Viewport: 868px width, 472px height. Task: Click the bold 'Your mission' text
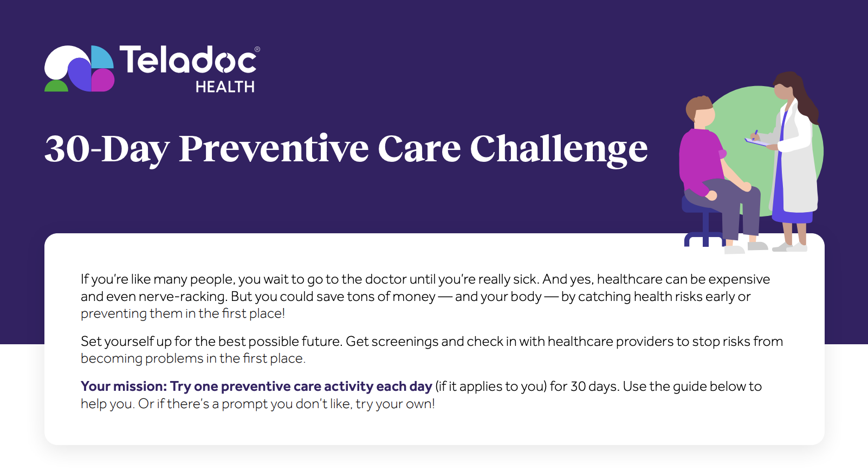pos(124,386)
